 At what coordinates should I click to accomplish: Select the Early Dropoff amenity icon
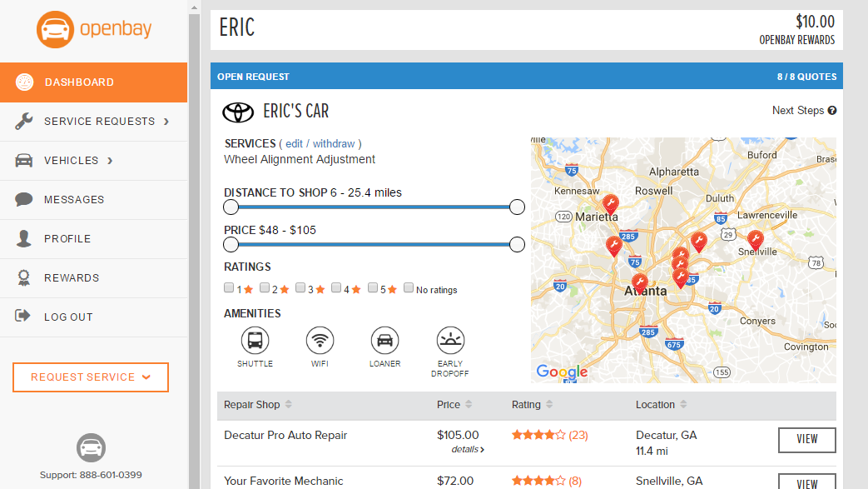[x=450, y=341]
